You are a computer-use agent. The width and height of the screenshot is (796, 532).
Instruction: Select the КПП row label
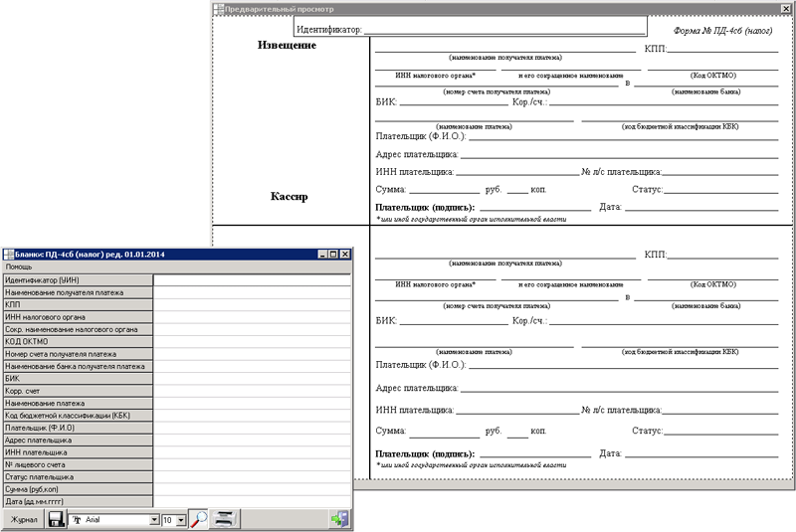coord(78,305)
